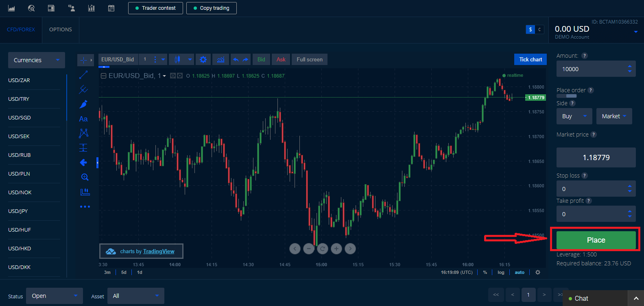Select the 3m time range
Screen dimensions: 644x306
107,272
